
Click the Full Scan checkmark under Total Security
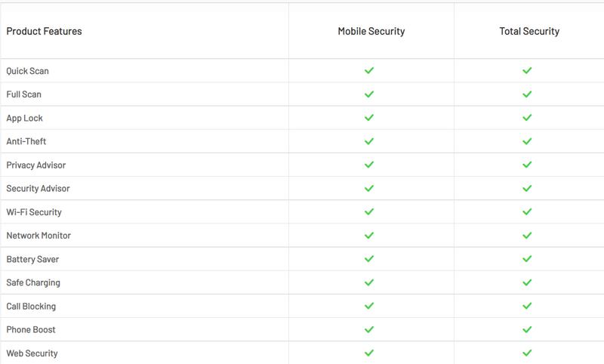528,94
